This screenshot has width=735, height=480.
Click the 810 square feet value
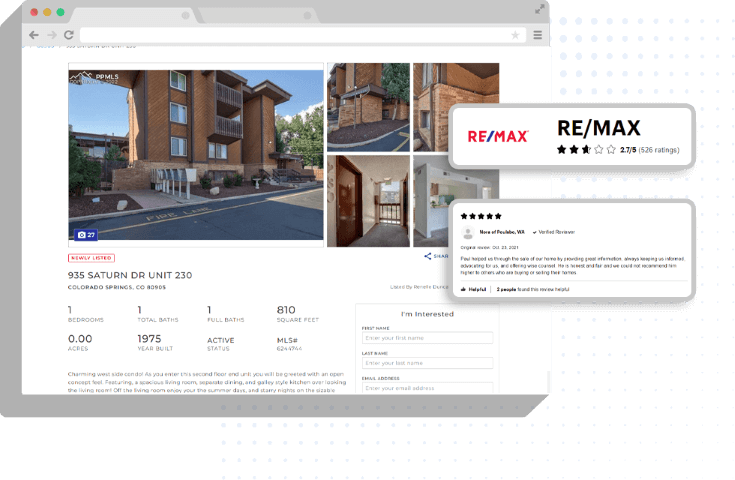click(286, 310)
